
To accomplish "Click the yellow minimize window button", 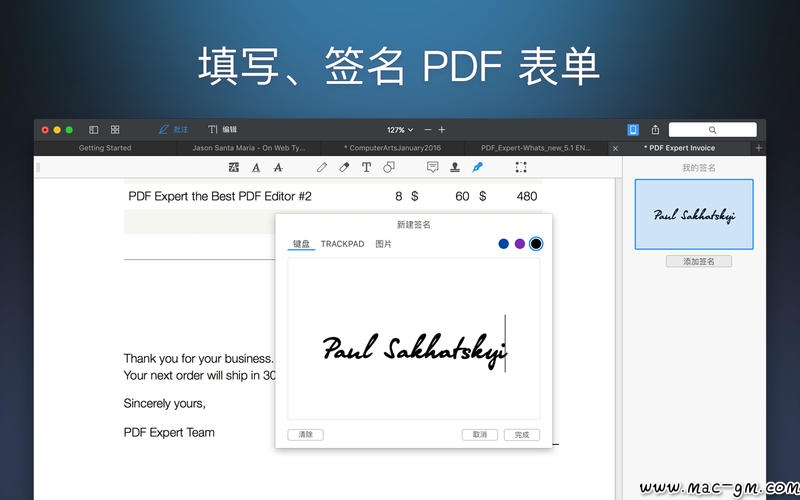I will 57,130.
